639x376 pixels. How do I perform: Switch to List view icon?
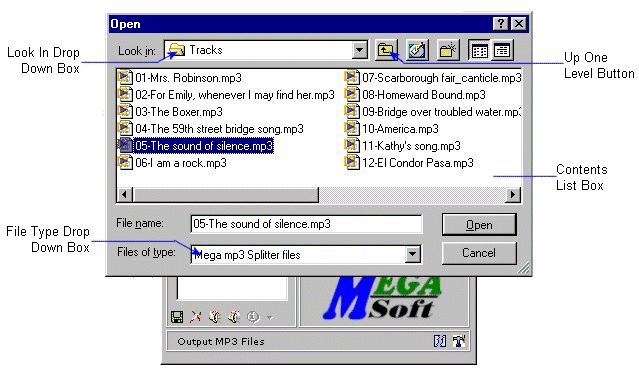coord(479,51)
